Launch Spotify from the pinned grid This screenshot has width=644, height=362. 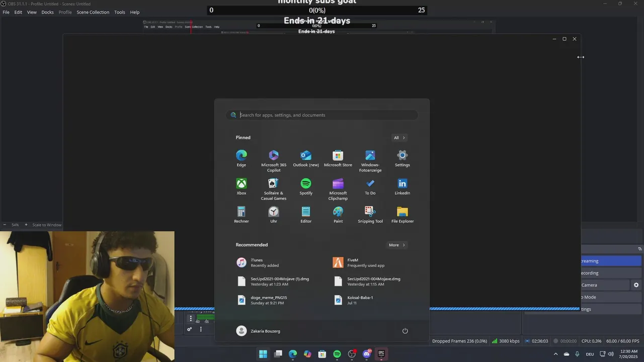pyautogui.click(x=306, y=187)
